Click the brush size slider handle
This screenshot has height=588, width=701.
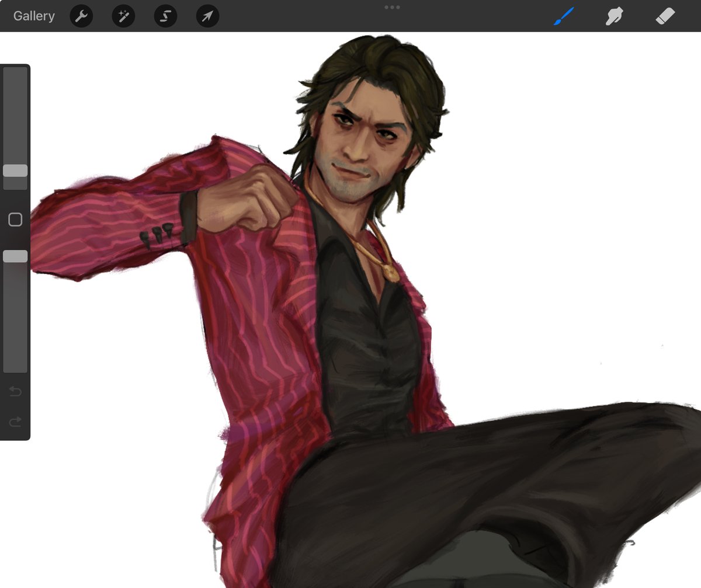coord(15,171)
